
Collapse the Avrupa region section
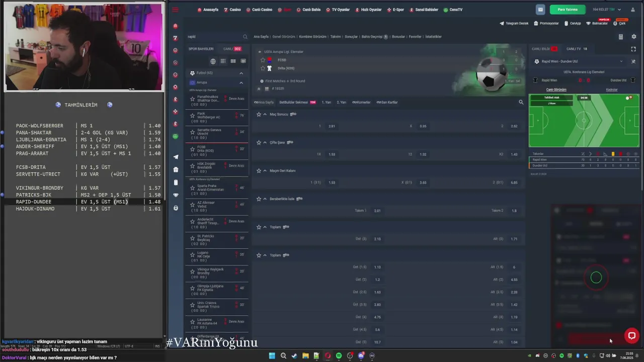(x=241, y=82)
